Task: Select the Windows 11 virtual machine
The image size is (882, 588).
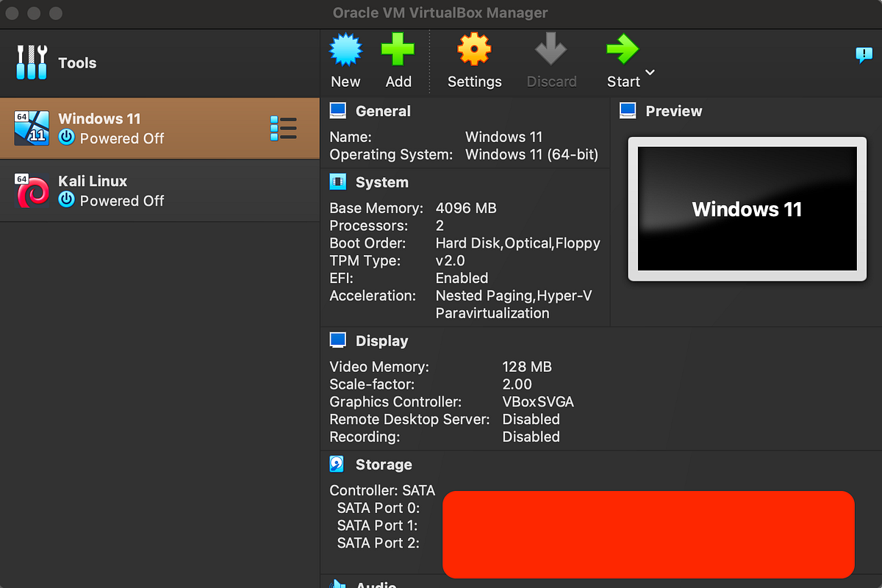Action: point(110,127)
